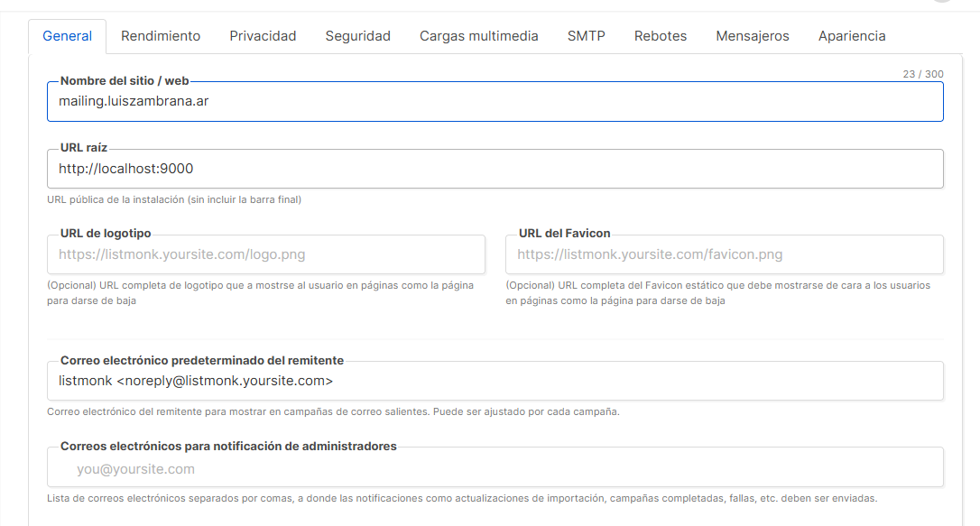Viewport: 980px width, 526px height.
Task: Click the admin notification emails field
Action: (495, 469)
